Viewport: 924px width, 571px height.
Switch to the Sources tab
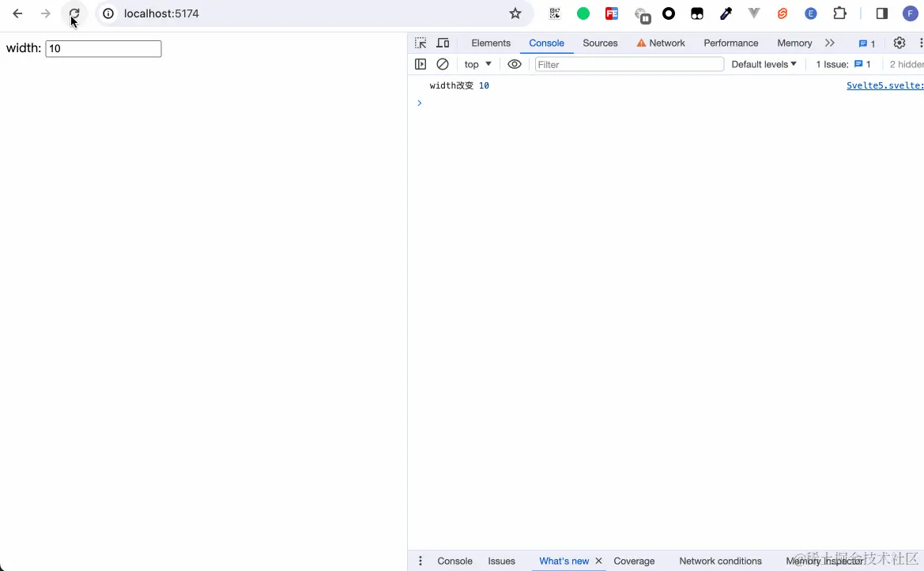tap(600, 43)
